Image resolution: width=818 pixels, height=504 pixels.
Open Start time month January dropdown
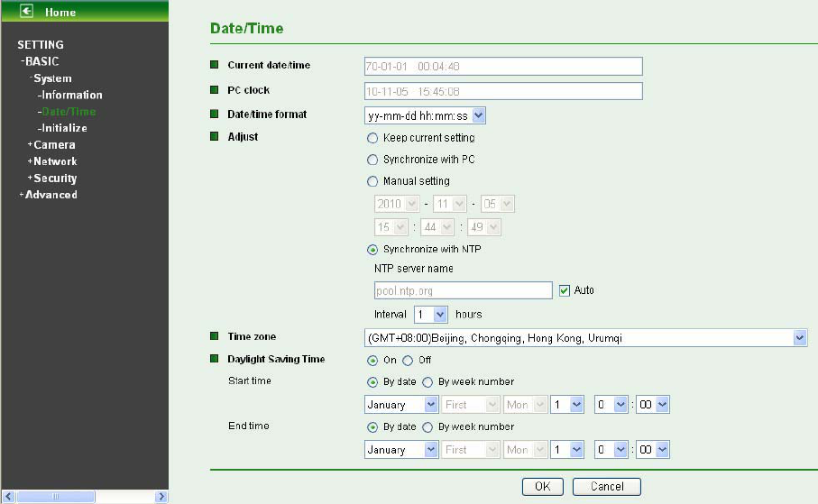400,405
